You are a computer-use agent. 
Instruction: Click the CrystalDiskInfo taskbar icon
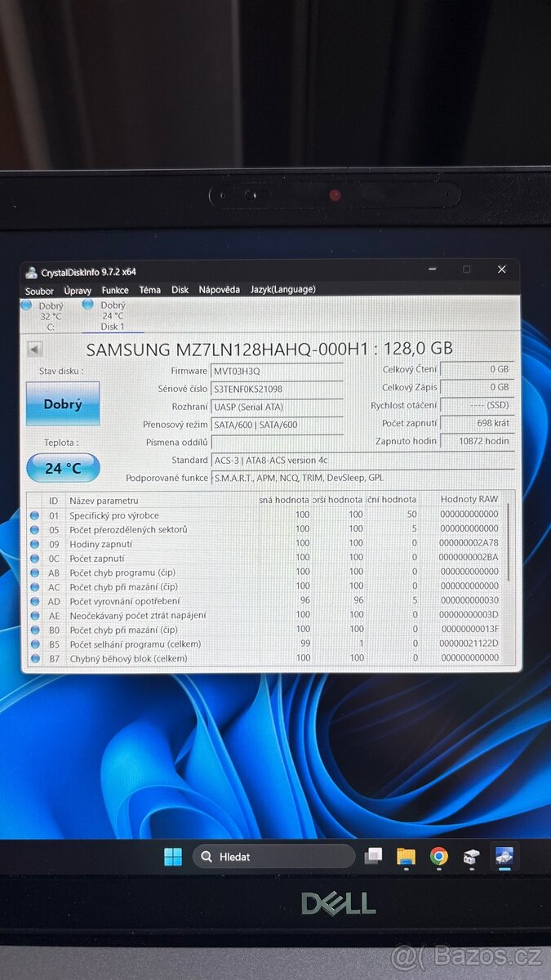(504, 857)
